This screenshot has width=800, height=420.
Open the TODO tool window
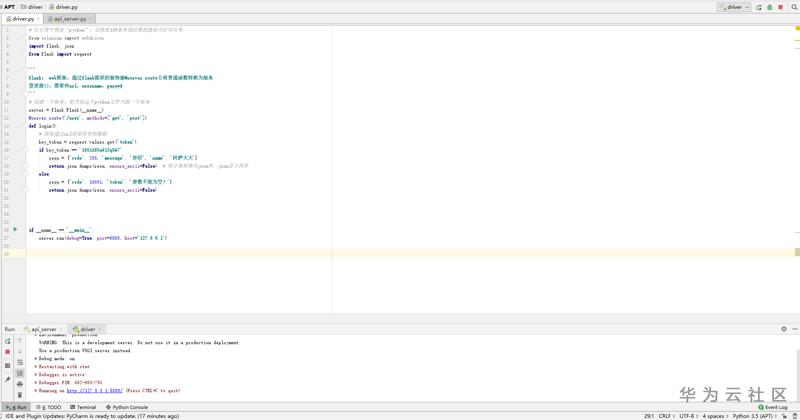pyautogui.click(x=49, y=407)
